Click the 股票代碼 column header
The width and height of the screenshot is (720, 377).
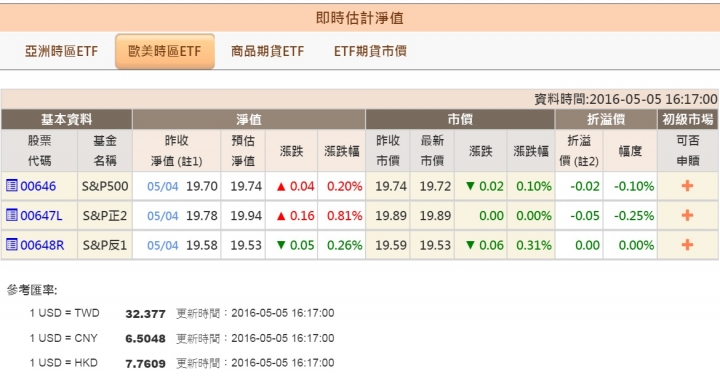pos(39,151)
